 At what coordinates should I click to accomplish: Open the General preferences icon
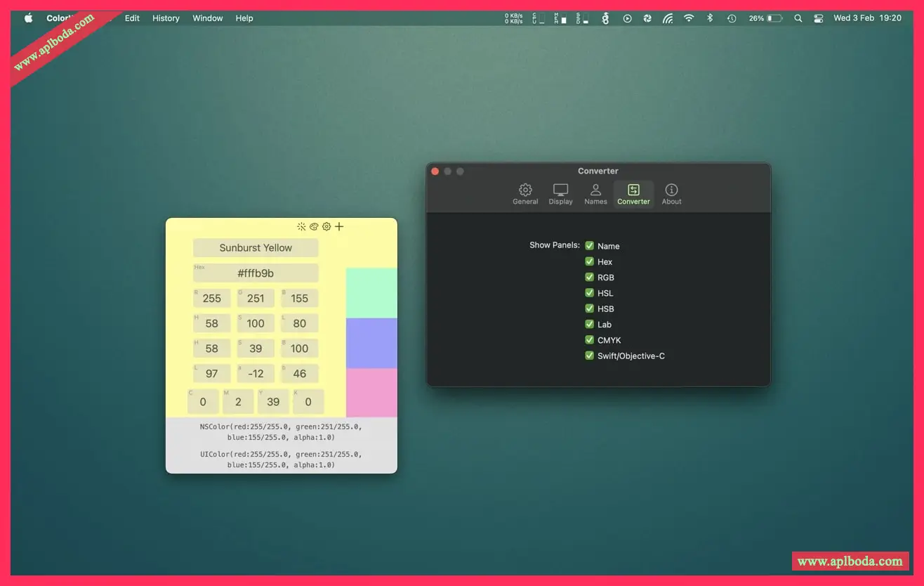tap(525, 194)
